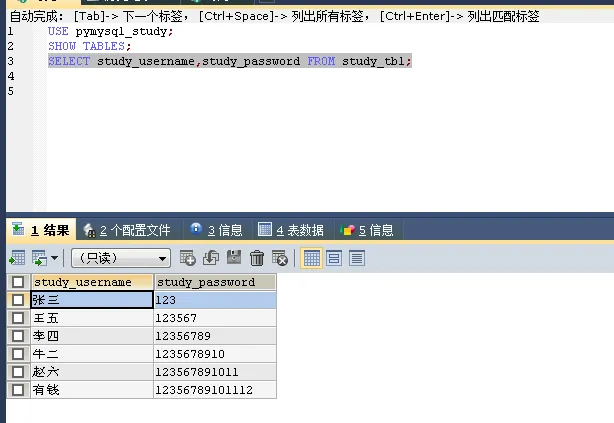Switch to form view mode
The image size is (614, 423).
(334, 258)
